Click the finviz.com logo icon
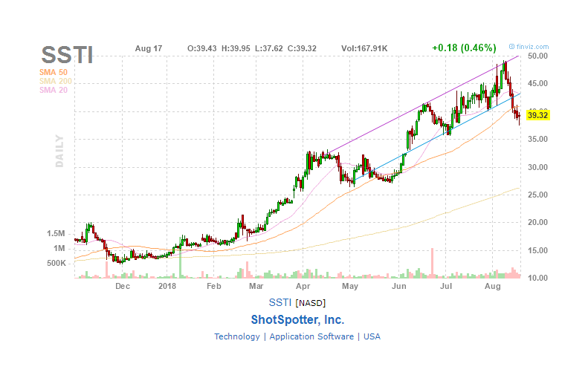 click(511, 47)
